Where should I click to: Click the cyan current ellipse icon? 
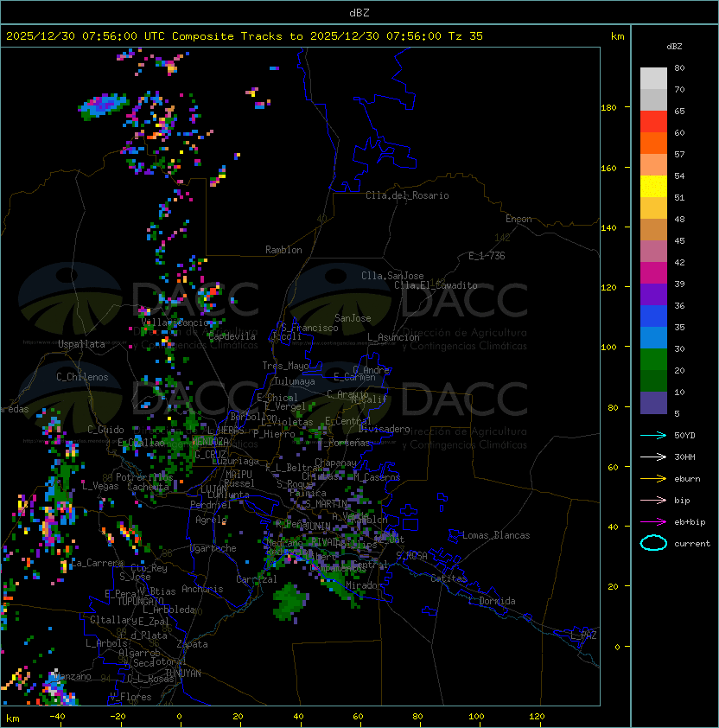click(653, 543)
